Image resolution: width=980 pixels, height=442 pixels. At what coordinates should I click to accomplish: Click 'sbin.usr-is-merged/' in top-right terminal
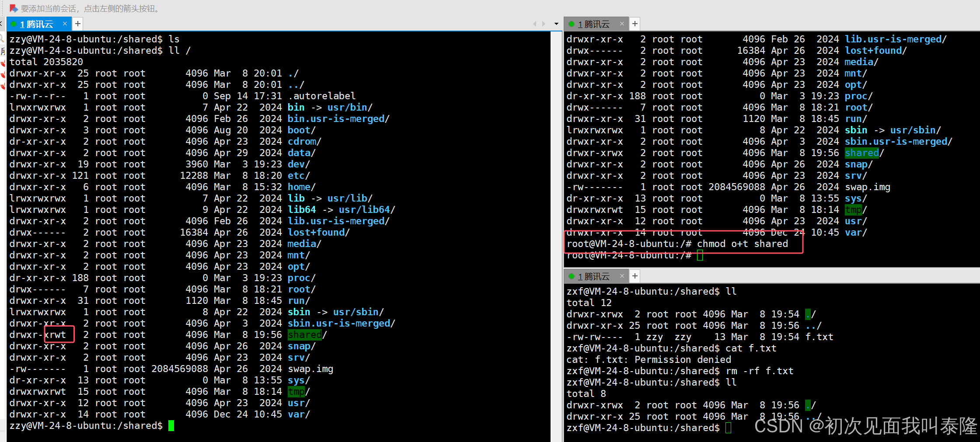point(899,141)
